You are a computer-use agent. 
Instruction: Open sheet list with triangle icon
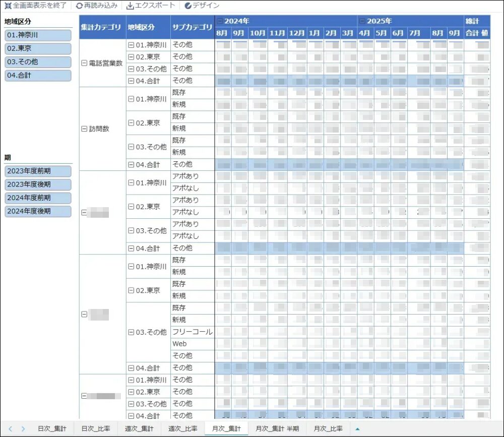pos(358,429)
